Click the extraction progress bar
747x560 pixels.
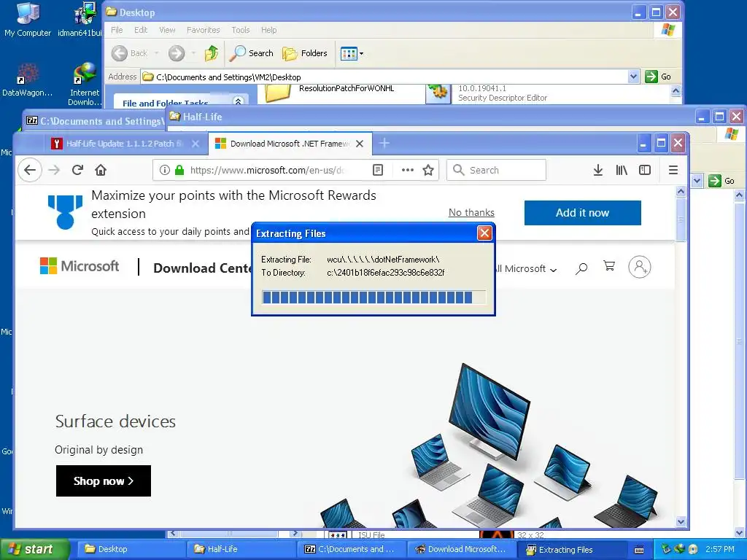(x=373, y=297)
